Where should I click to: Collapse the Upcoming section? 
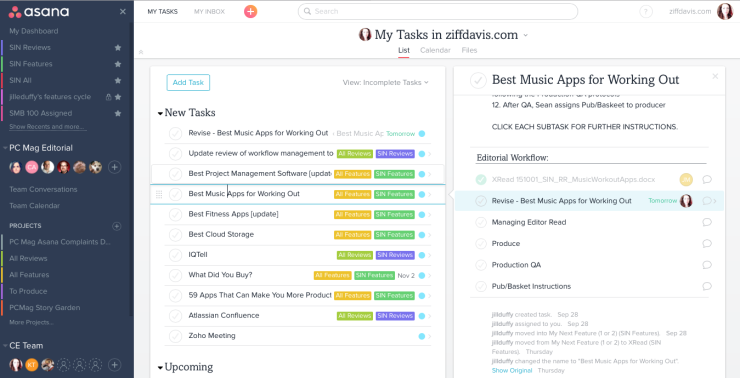point(160,368)
